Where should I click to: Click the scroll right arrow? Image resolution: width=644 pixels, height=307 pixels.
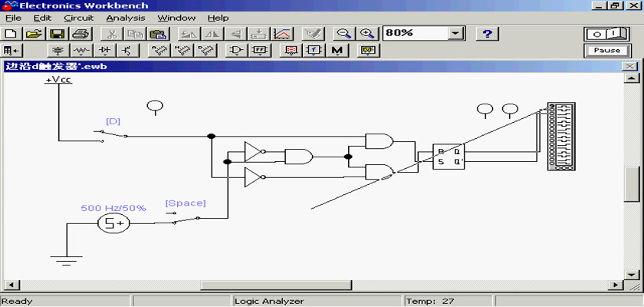point(614,286)
